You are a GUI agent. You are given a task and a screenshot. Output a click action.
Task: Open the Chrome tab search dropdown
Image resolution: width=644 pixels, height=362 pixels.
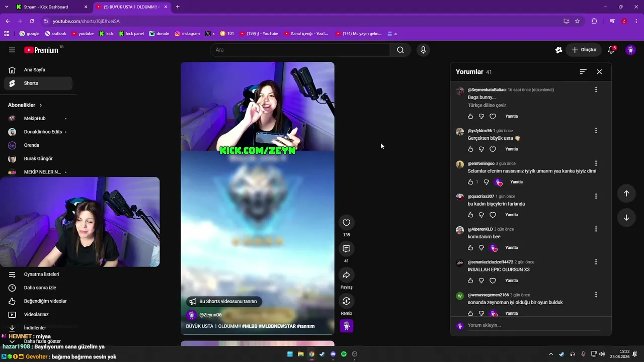pyautogui.click(x=6, y=7)
